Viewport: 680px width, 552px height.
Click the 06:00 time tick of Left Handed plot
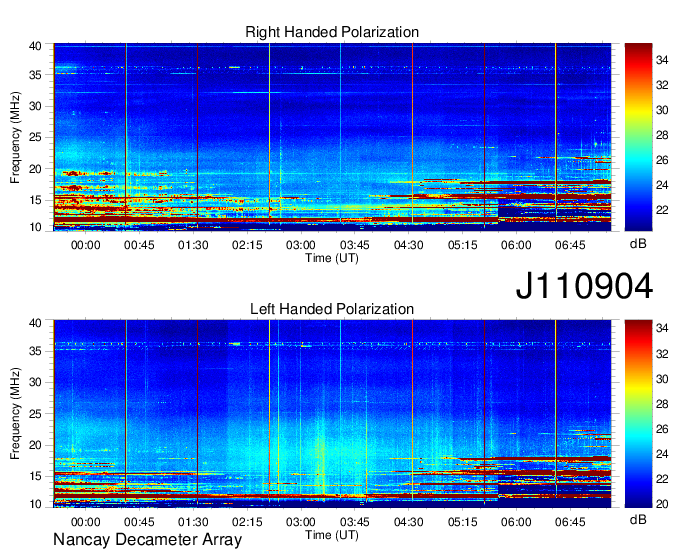[516, 522]
